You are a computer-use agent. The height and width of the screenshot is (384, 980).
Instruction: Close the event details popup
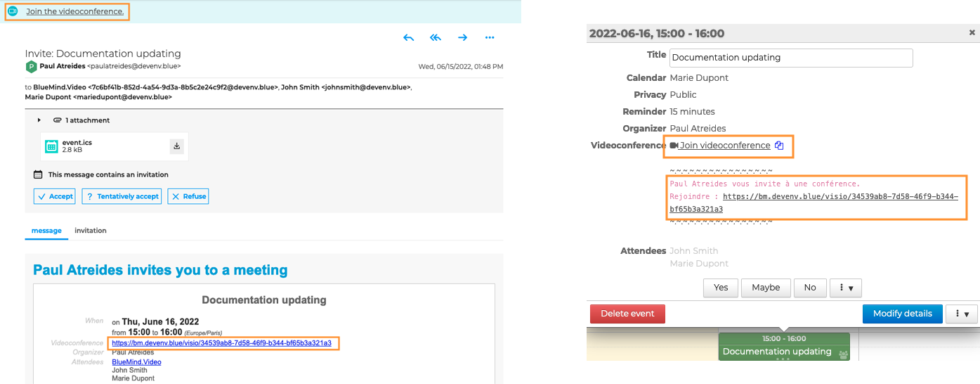coord(972,33)
